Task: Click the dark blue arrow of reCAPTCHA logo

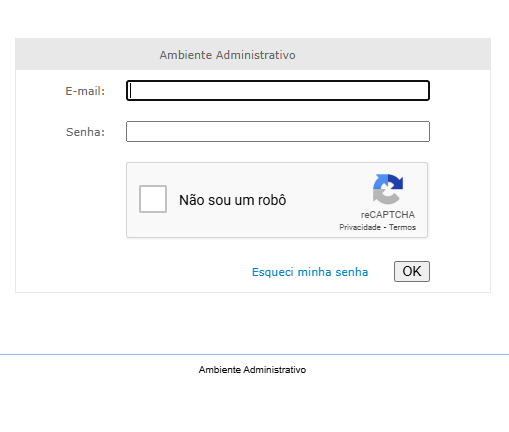Action: tap(396, 182)
